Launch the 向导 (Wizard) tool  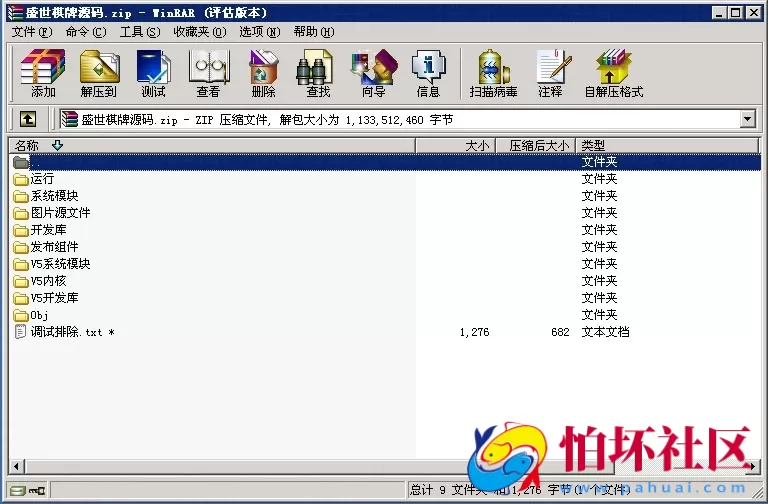pos(374,73)
